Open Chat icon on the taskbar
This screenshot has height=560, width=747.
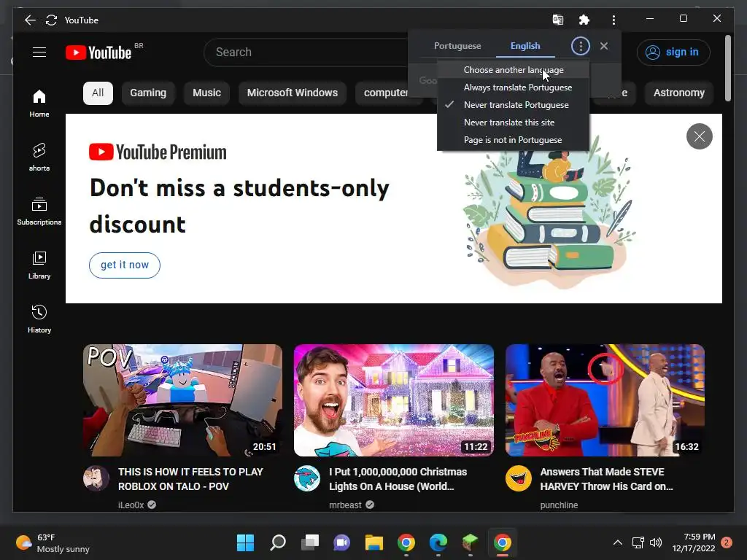(341, 542)
